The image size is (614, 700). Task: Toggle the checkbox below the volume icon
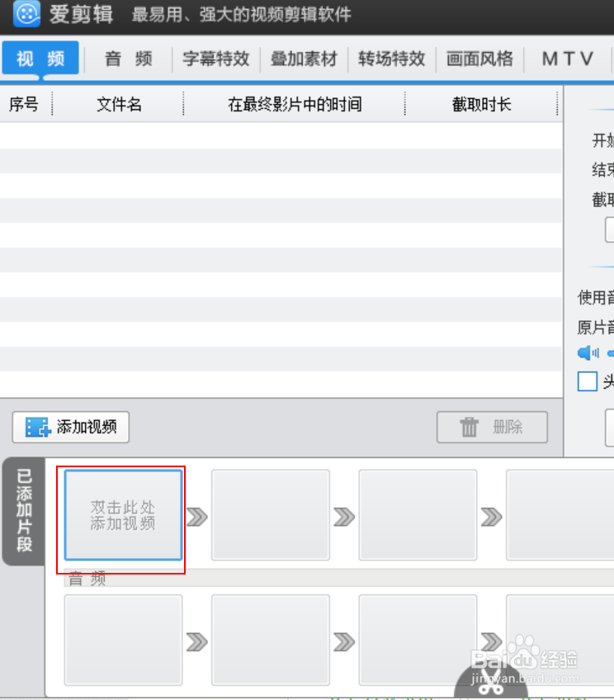(588, 381)
